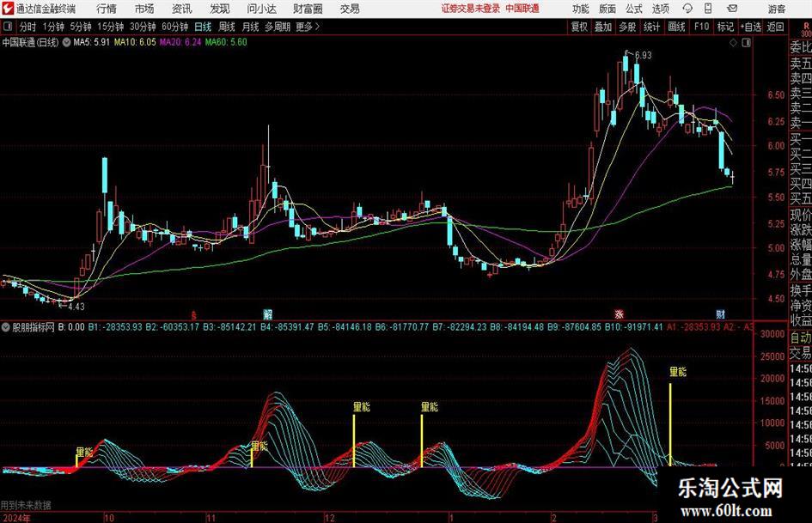
Task: Click the MA60: 5.60 value
Action: click(226, 42)
